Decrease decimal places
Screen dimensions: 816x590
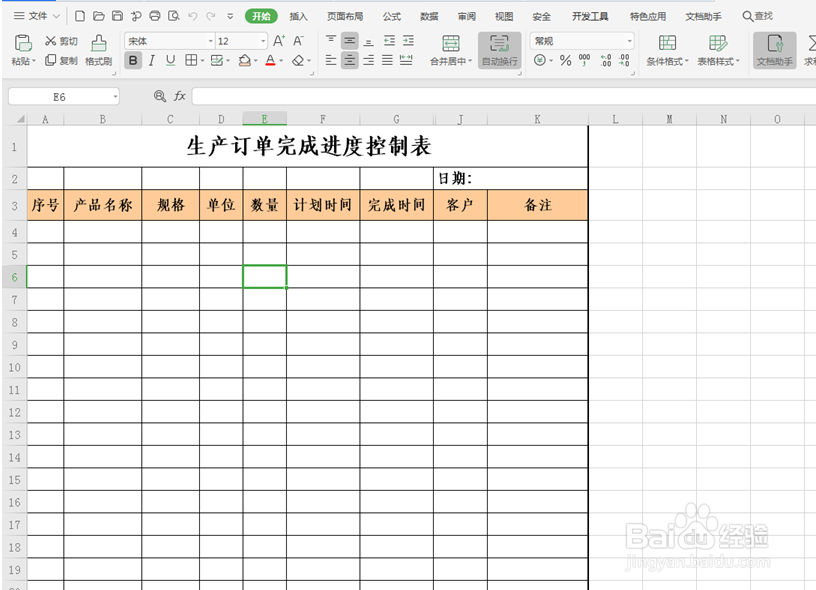(624, 60)
